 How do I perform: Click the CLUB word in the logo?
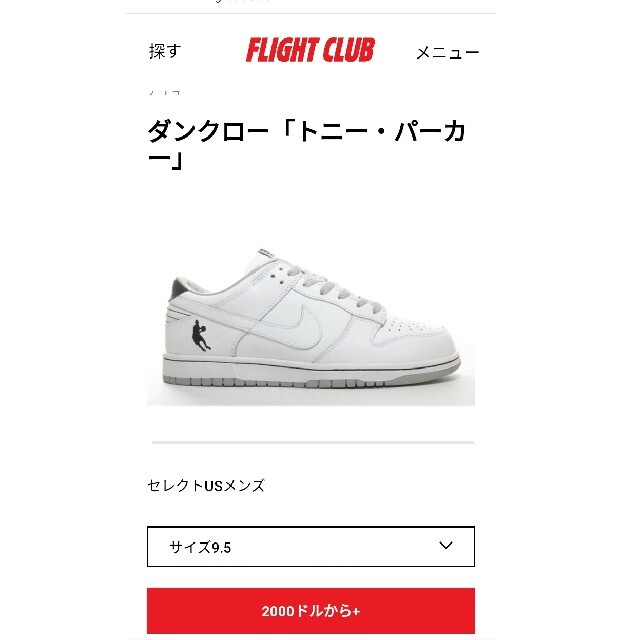coord(348,50)
